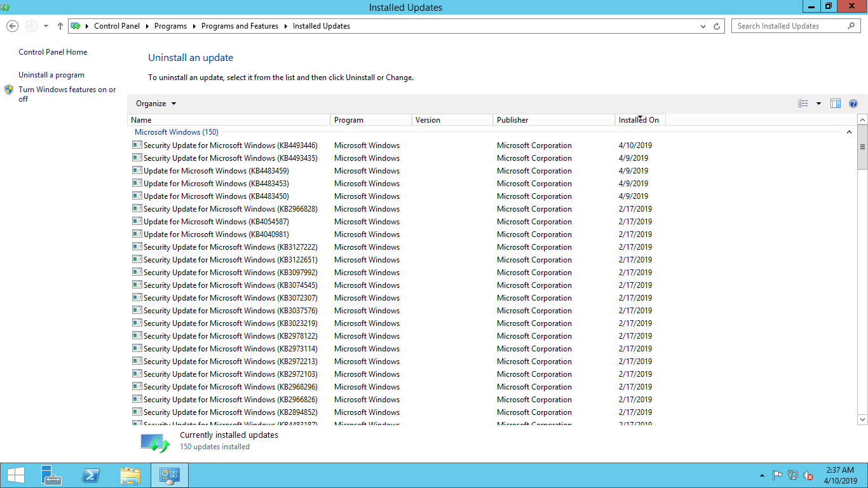Select Programs and Features breadcrumb
Viewport: 868px width, 488px height.
240,26
